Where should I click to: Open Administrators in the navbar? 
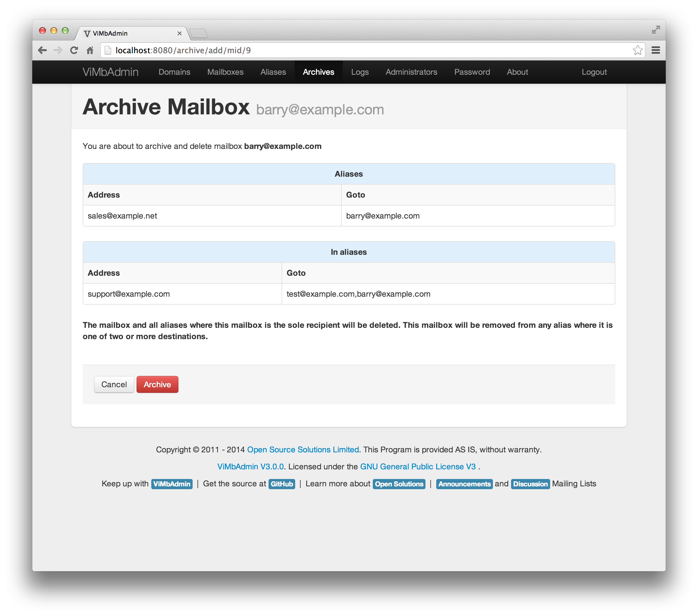tap(411, 72)
